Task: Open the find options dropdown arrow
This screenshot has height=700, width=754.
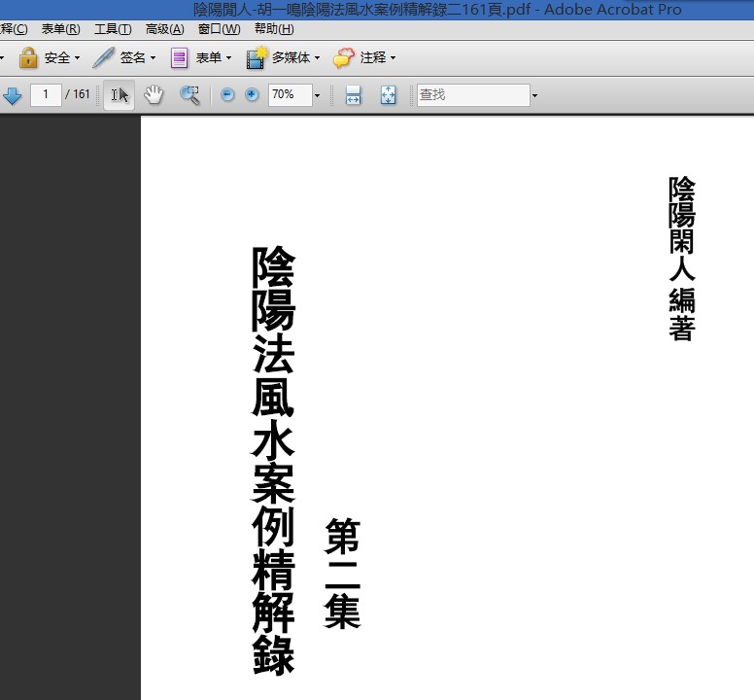Action: (534, 95)
